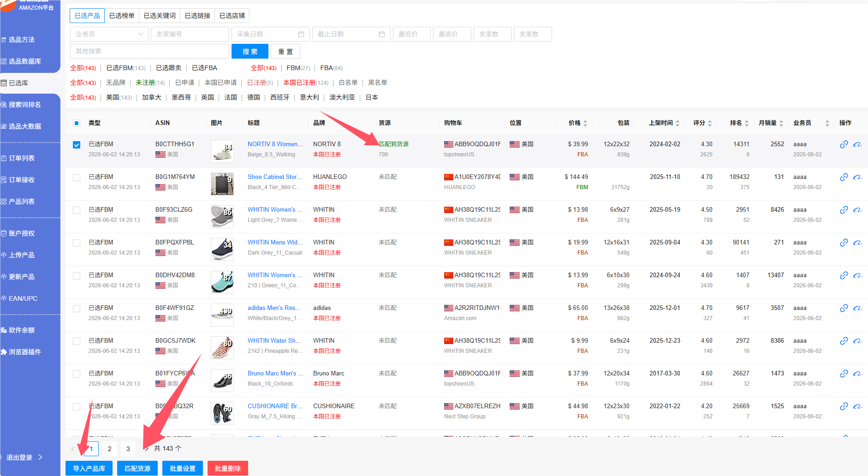Click 导入产品库 button
Image resolution: width=868 pixels, height=476 pixels.
click(89, 468)
